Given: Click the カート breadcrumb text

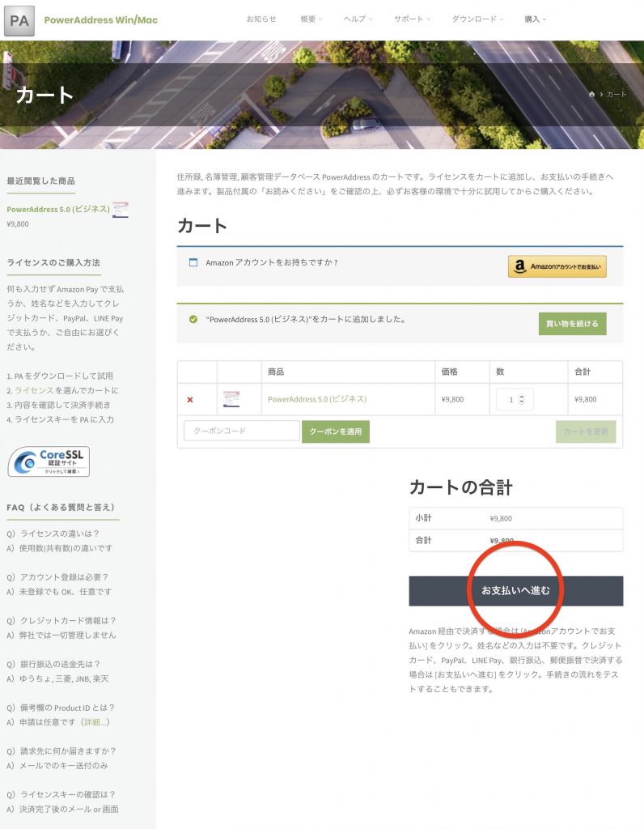Looking at the screenshot, I should point(616,94).
